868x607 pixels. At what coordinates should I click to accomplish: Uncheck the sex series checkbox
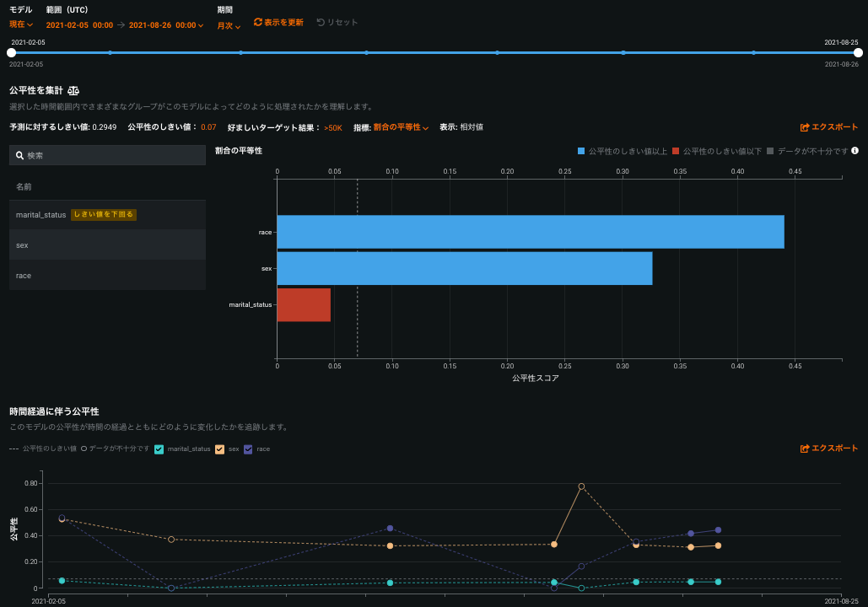click(x=220, y=449)
